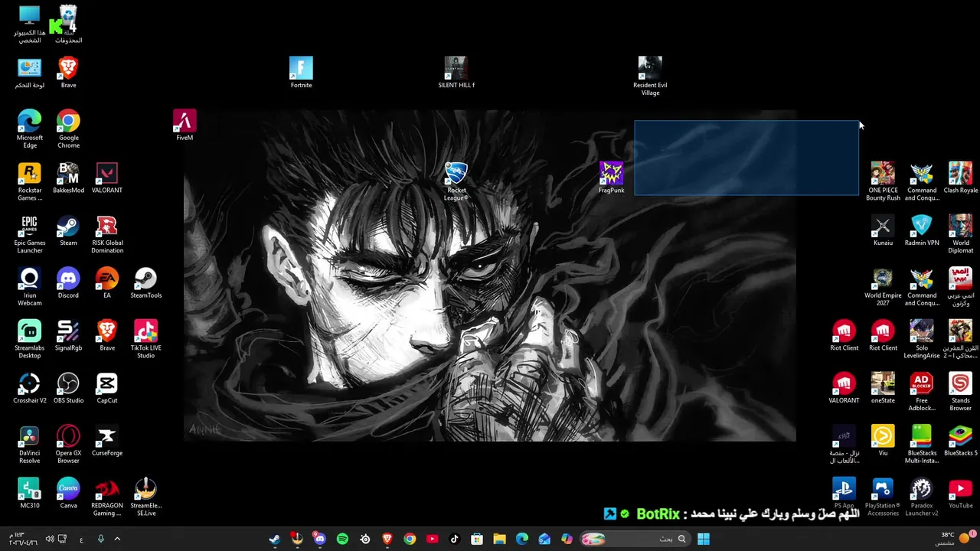Open the volume speaker control in tray
980x551 pixels.
pyautogui.click(x=50, y=539)
